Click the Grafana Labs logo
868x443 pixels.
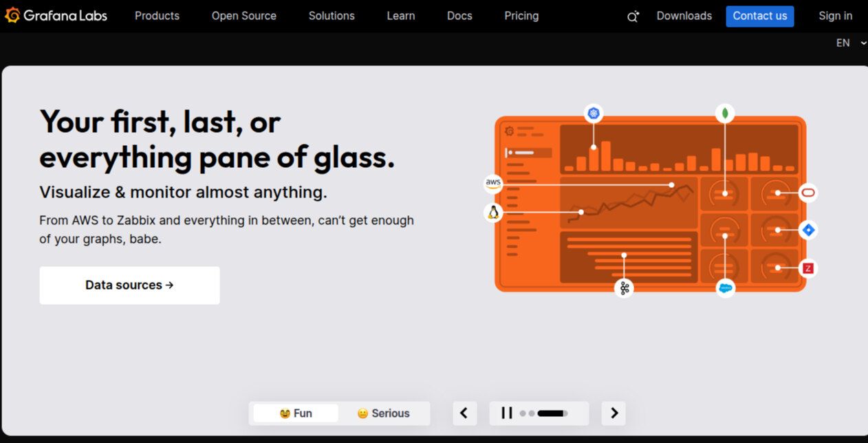(x=56, y=15)
